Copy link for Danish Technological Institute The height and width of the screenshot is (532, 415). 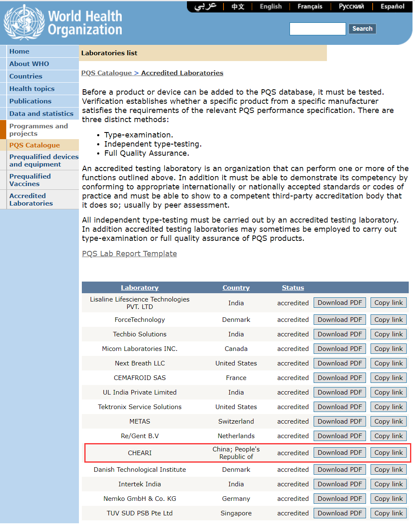point(388,470)
